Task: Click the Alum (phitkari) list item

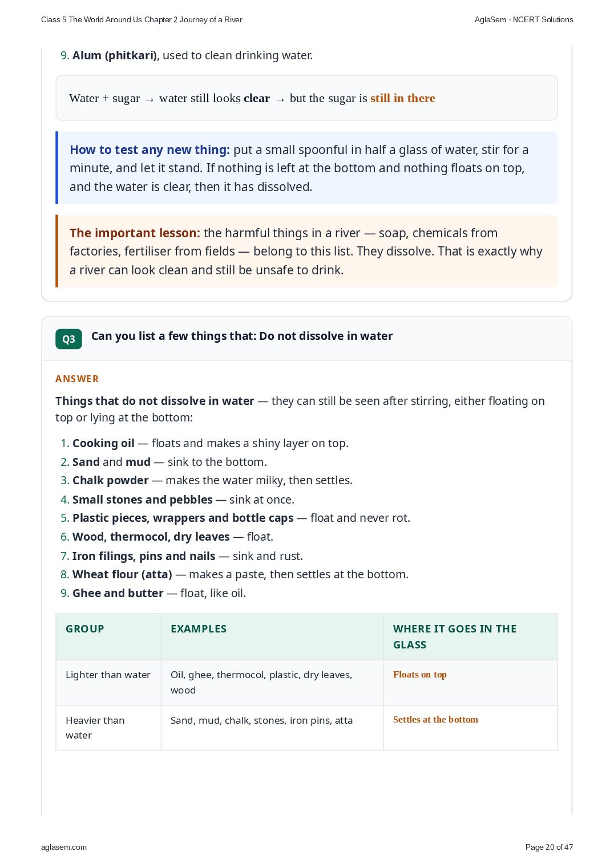Action: tap(187, 55)
